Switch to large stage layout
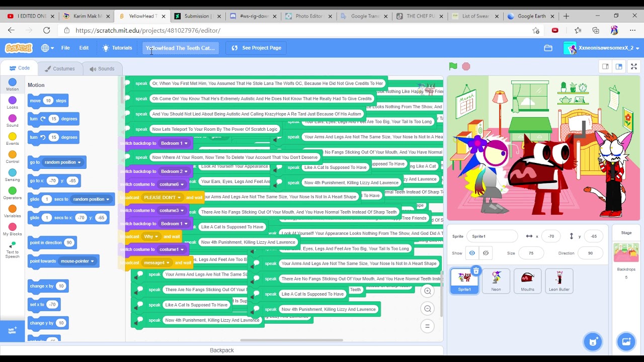The image size is (644, 362). 619,66
